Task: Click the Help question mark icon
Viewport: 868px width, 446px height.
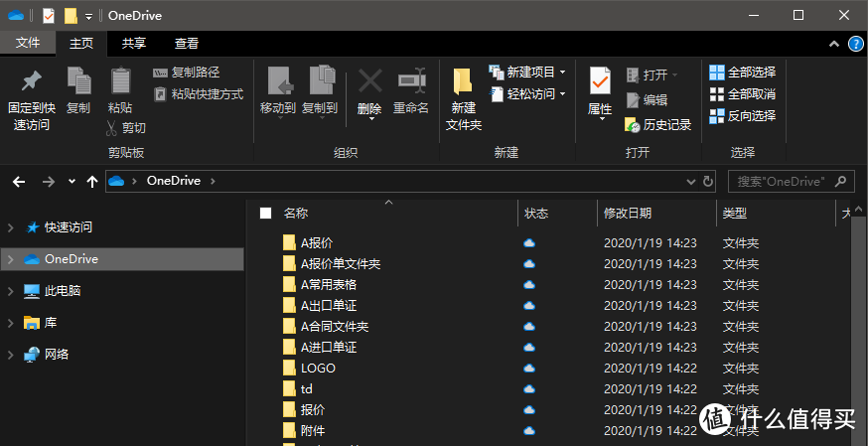Action: [856, 44]
